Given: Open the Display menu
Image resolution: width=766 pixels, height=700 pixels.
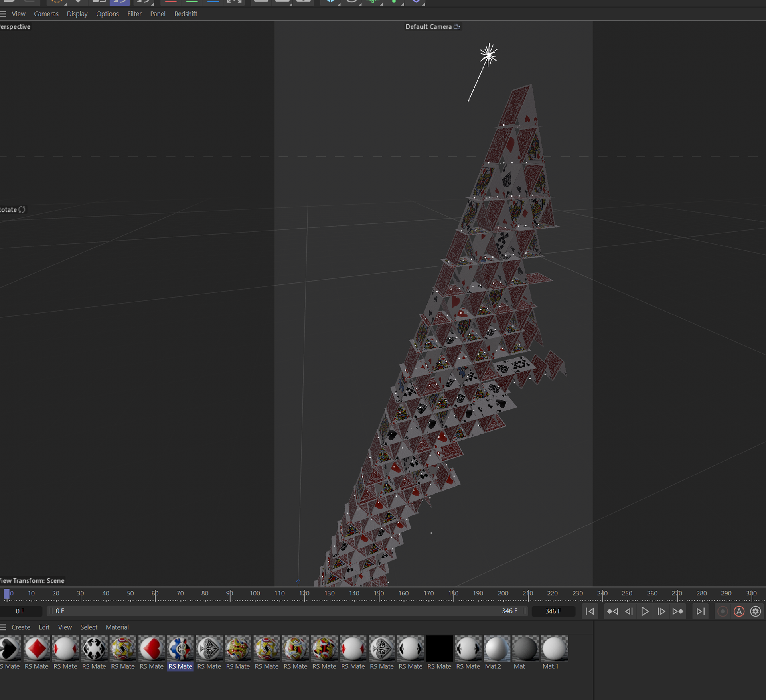Looking at the screenshot, I should tap(77, 14).
